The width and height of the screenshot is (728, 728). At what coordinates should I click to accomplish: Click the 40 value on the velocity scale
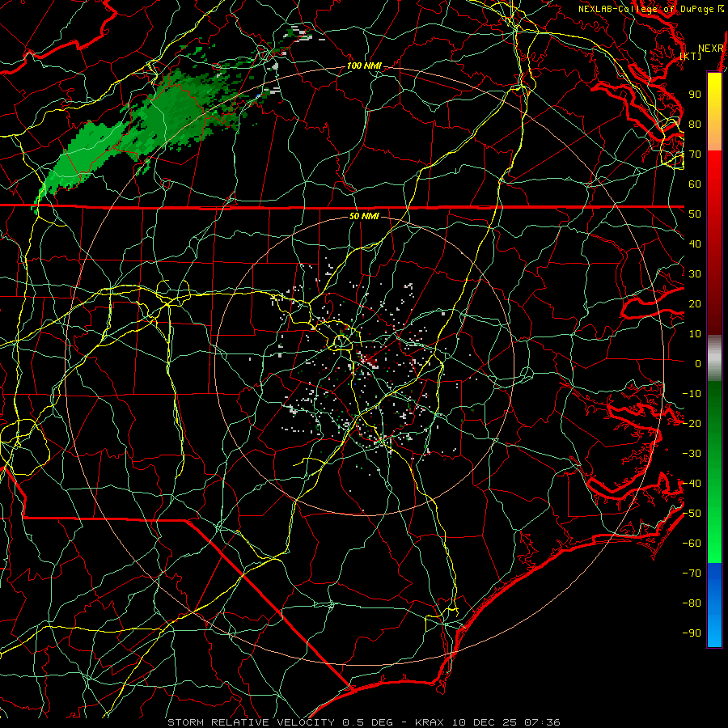pyautogui.click(x=695, y=243)
